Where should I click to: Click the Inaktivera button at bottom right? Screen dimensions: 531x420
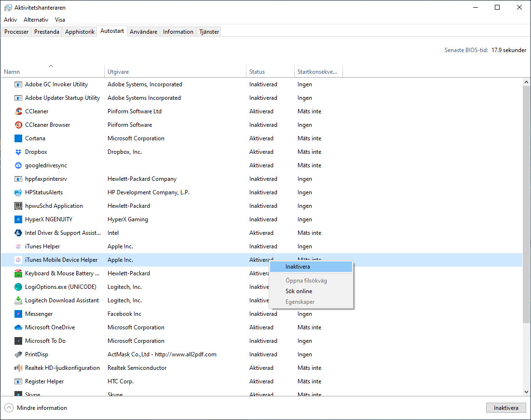505,407
